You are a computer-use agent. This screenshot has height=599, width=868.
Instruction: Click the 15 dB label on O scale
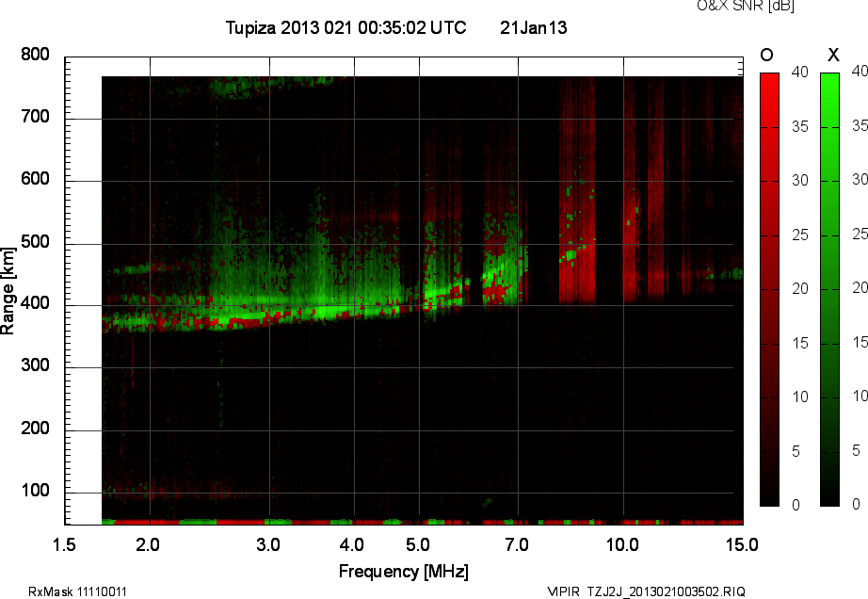pyautogui.click(x=799, y=343)
